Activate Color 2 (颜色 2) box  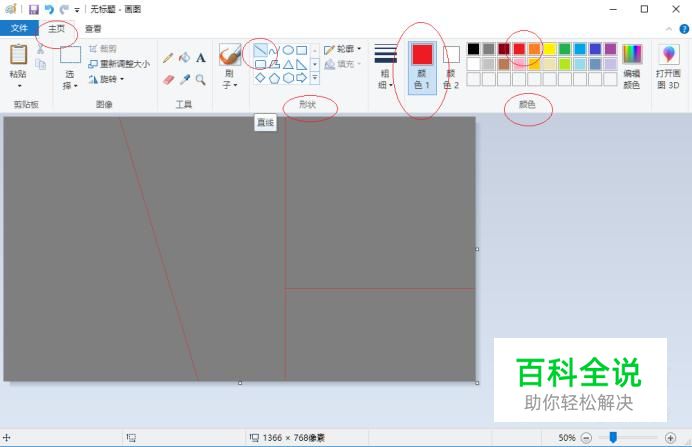pyautogui.click(x=451, y=68)
